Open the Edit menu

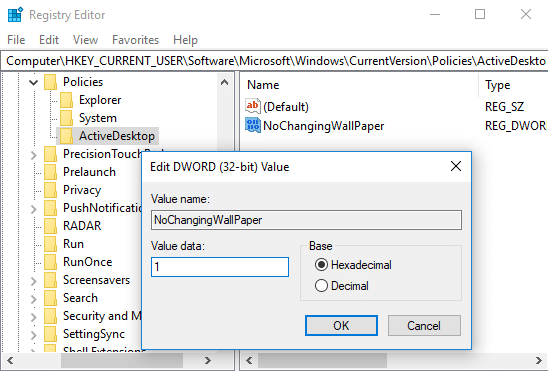click(x=49, y=40)
